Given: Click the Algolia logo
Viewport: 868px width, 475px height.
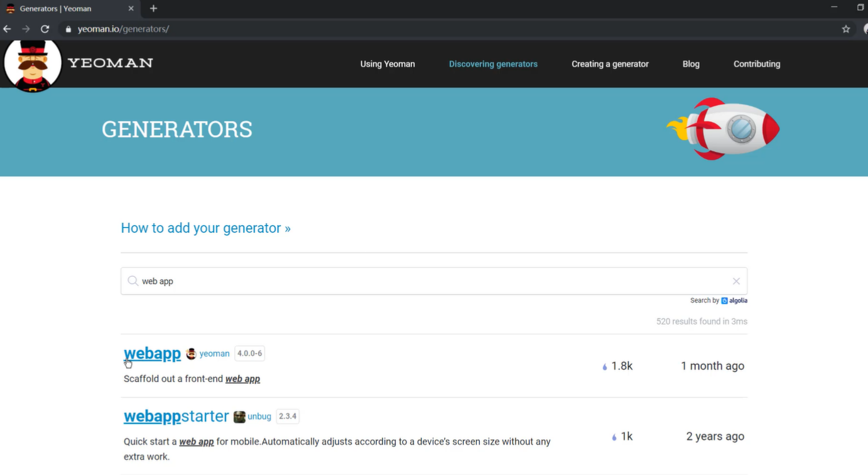Looking at the screenshot, I should point(734,301).
